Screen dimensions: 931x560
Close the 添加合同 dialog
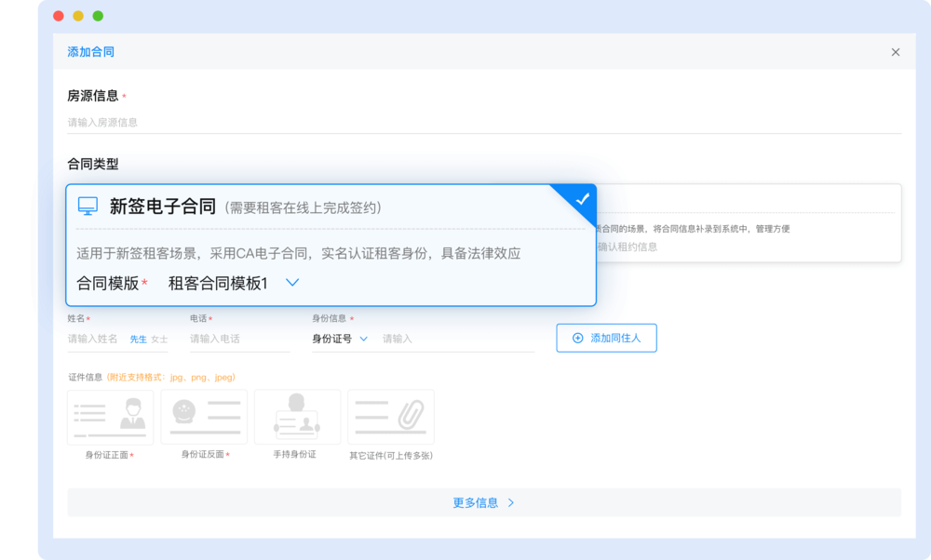pos(896,52)
